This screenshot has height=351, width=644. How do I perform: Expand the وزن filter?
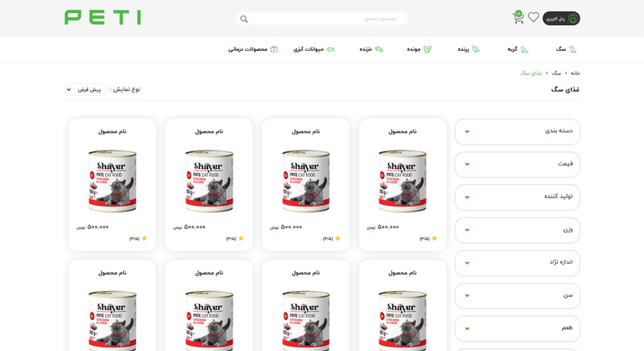[517, 230]
